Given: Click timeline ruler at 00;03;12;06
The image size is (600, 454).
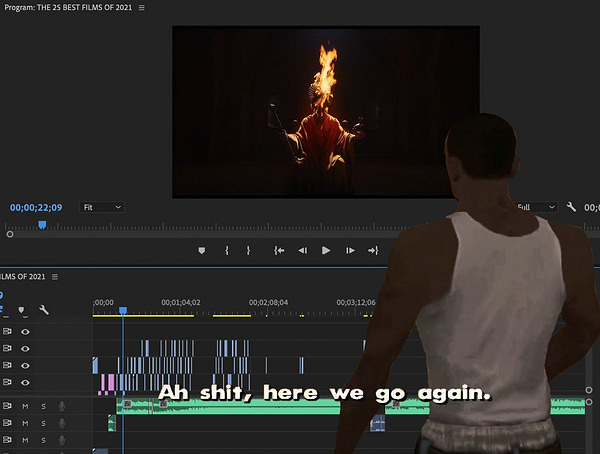Looking at the screenshot, I should pos(356,302).
